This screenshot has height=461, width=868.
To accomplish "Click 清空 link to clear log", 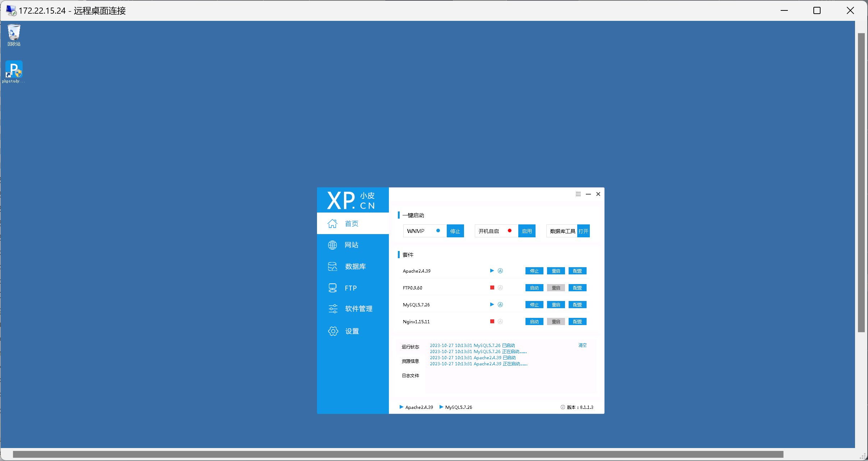I will click(582, 345).
